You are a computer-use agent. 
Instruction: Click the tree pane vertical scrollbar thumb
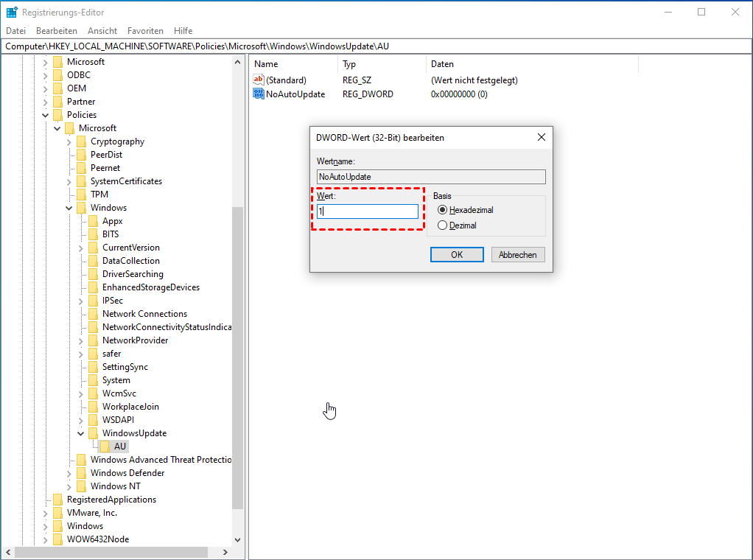(237, 358)
